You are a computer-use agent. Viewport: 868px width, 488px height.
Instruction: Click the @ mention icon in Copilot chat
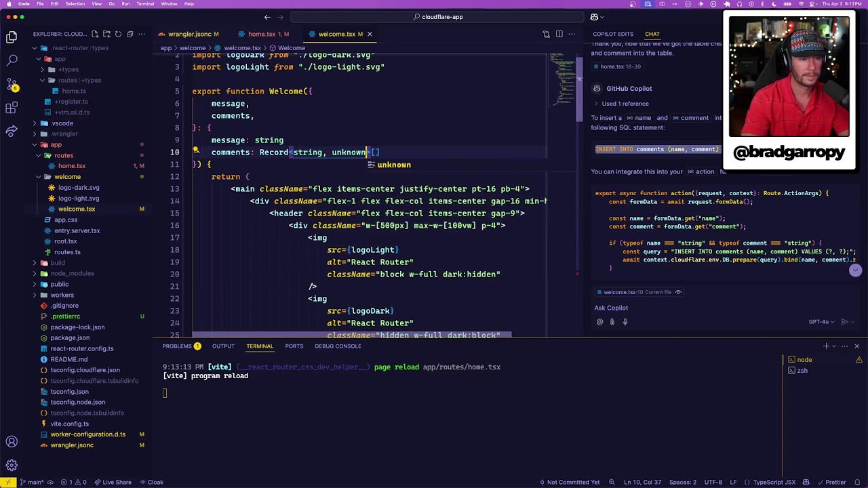599,322
